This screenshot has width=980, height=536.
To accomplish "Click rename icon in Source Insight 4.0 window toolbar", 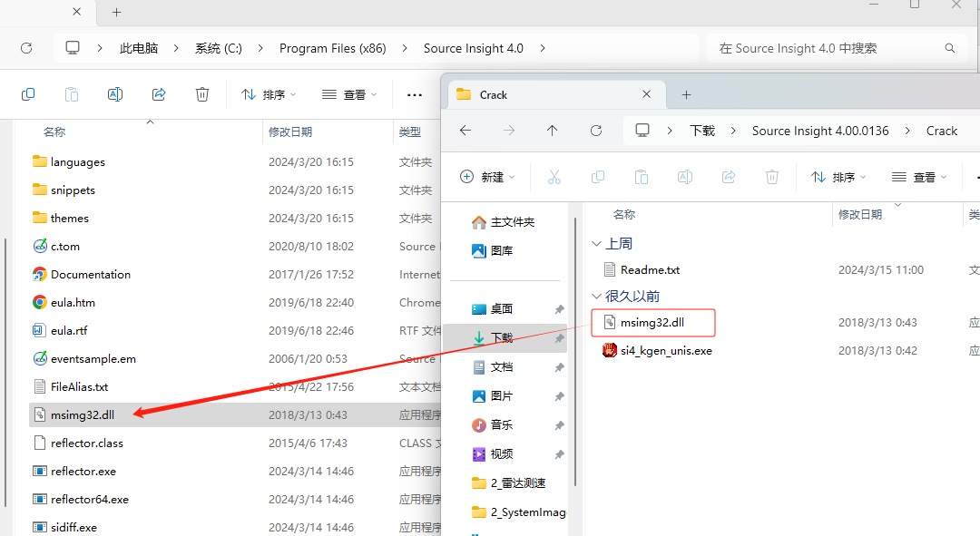I will 115,94.
